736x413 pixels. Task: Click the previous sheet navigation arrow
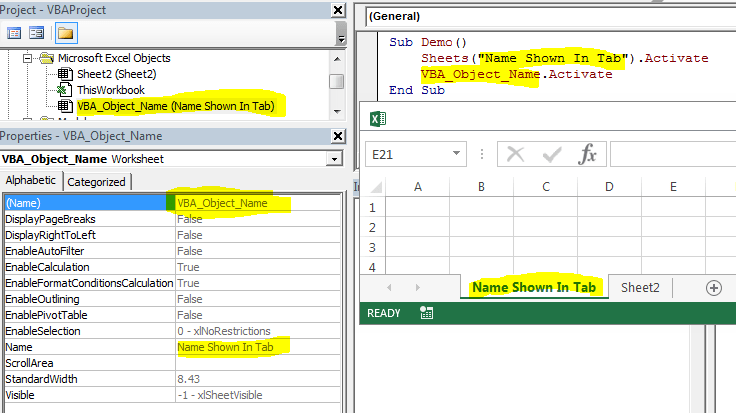389,287
